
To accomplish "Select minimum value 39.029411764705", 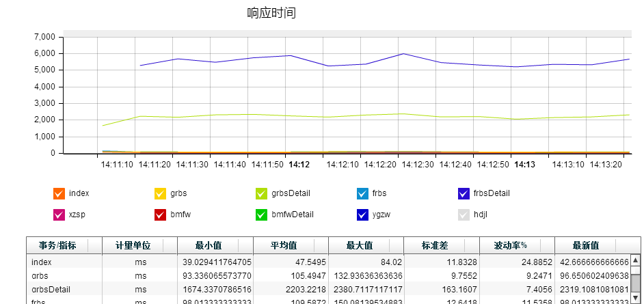I will (x=217, y=262).
